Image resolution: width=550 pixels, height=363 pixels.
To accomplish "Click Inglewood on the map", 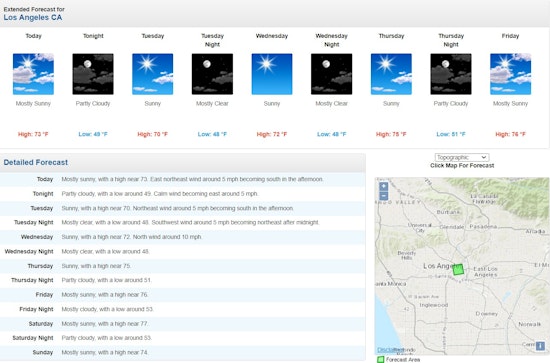I will pos(434,305).
